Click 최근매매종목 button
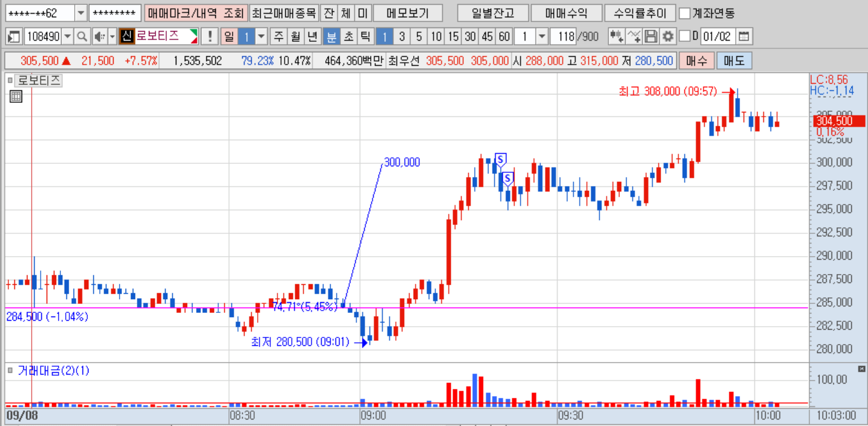 point(283,13)
